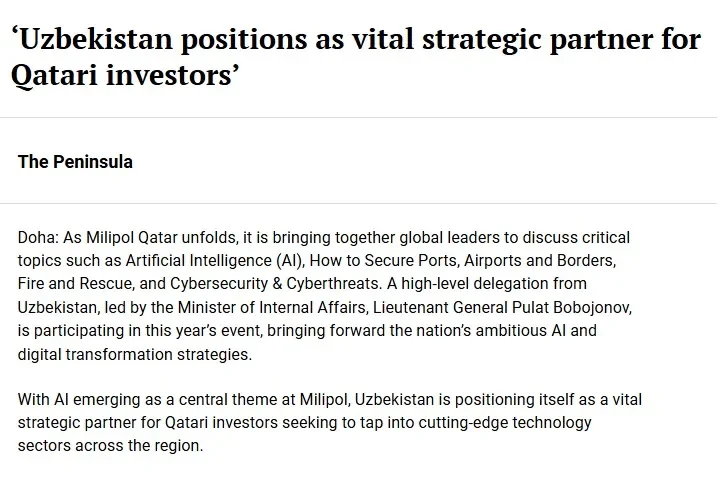The height and width of the screenshot is (479, 720).
Task: Click 'sectors across the region' closing text
Action: point(110,446)
